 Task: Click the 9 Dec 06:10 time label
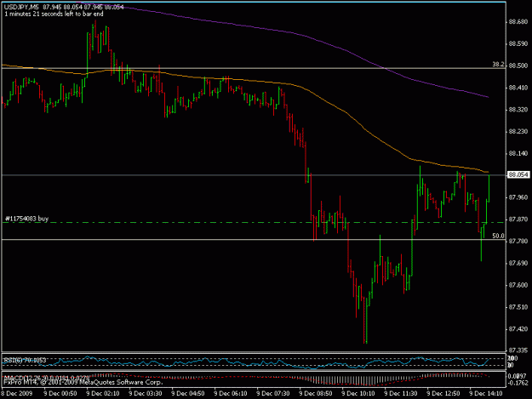click(x=231, y=394)
